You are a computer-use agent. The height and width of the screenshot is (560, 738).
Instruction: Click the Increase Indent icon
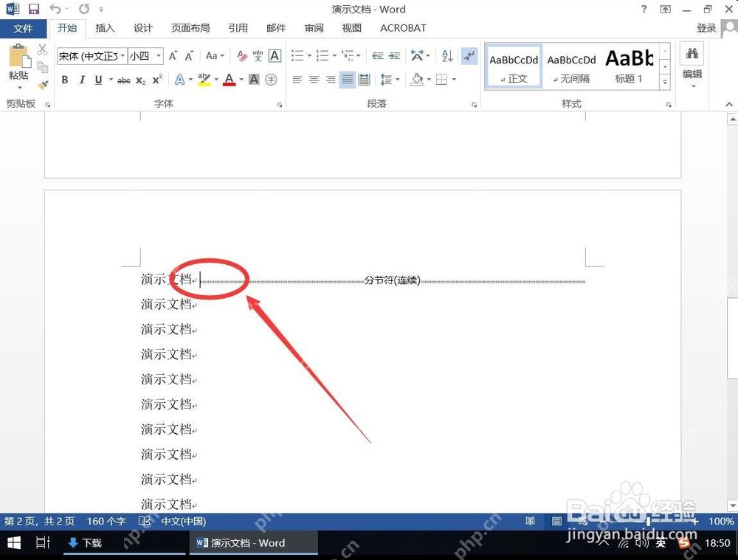(394, 56)
